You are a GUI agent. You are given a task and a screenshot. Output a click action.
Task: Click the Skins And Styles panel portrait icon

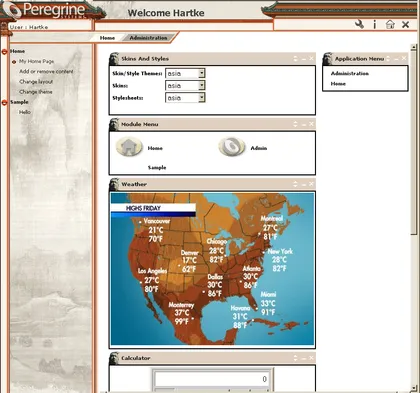pyautogui.click(x=114, y=59)
